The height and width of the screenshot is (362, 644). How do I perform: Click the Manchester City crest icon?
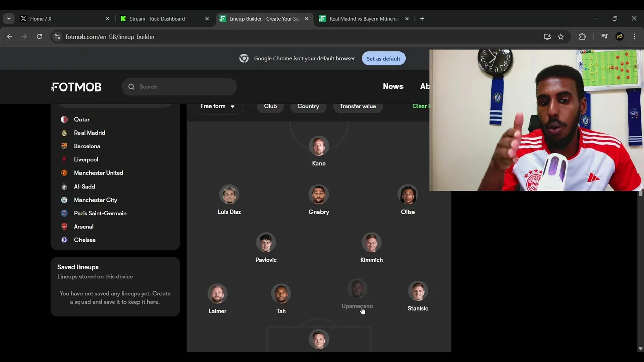64,200
